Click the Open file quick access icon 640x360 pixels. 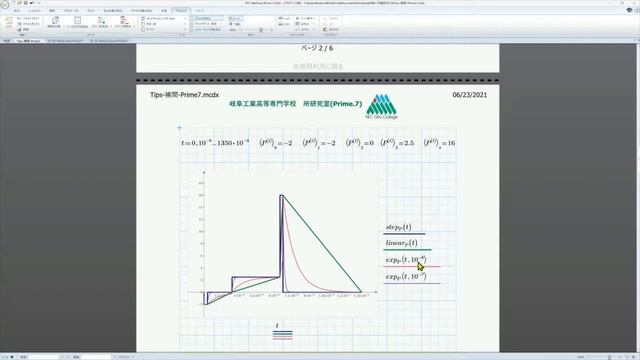[x=19, y=2]
